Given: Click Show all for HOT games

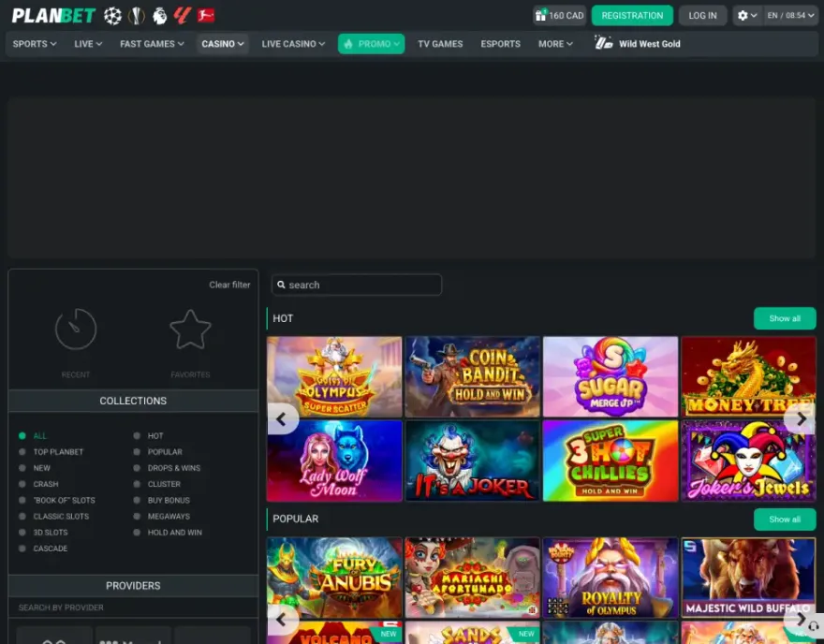Looking at the screenshot, I should tap(785, 318).
